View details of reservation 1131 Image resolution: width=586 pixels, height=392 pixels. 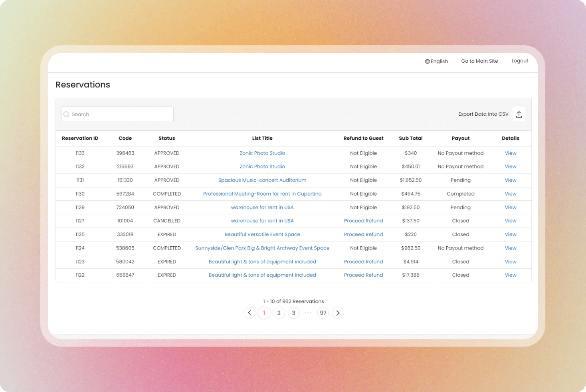tap(511, 180)
